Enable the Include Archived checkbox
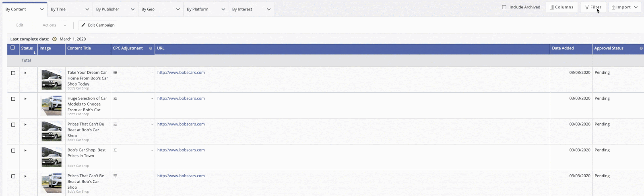This screenshot has height=196, width=644. 504,7
